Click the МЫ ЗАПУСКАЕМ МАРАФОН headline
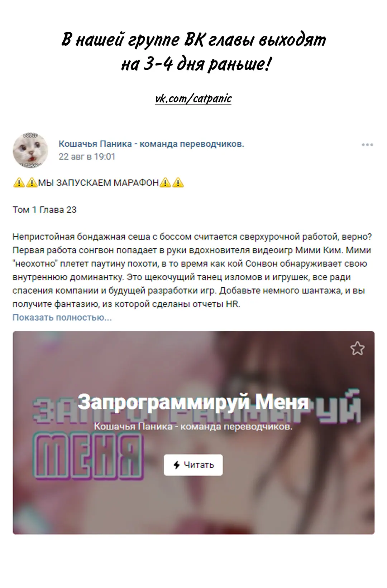Image resolution: width=387 pixels, height=588 pixels. pos(99,183)
